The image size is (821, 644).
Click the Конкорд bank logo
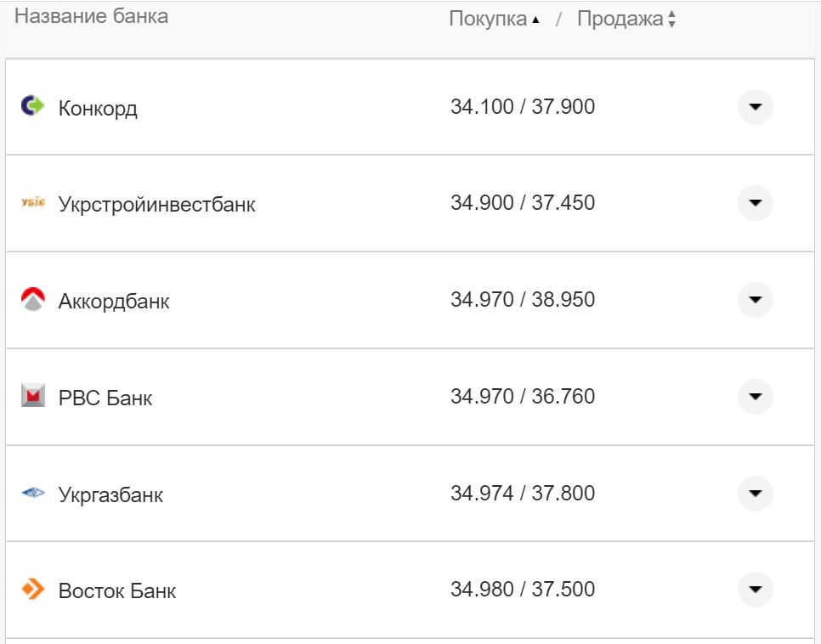(31, 107)
